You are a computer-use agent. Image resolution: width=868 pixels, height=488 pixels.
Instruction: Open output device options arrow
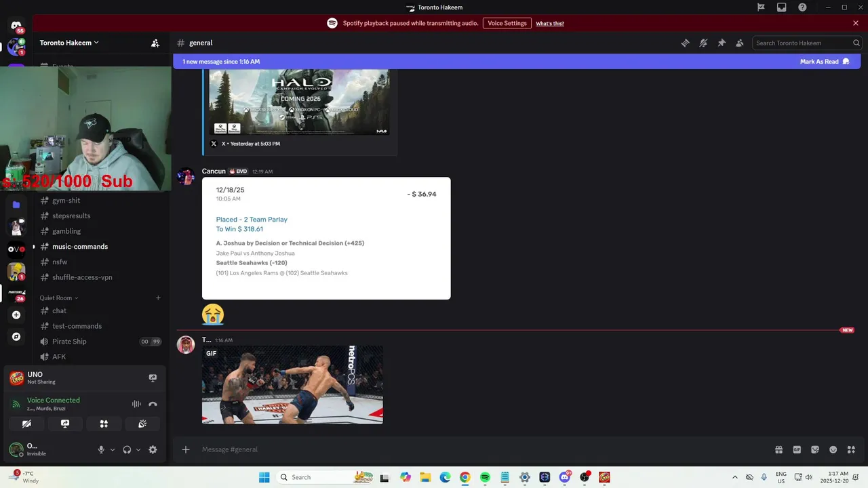(x=138, y=449)
